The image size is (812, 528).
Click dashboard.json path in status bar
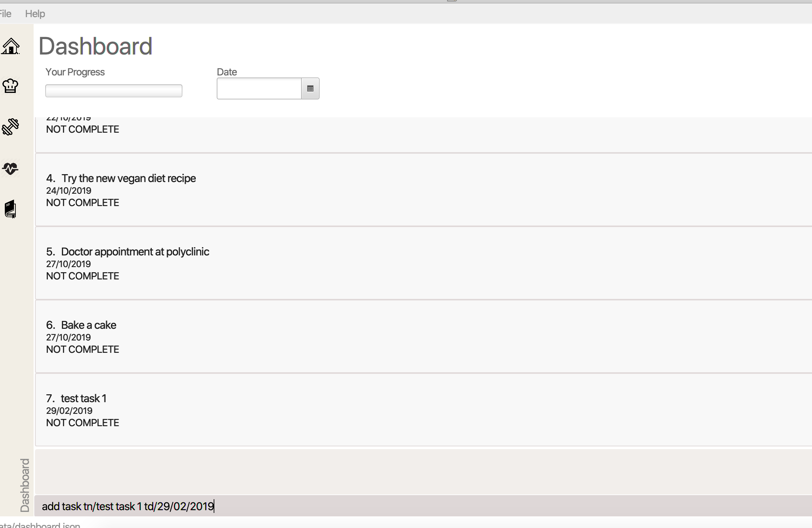tap(40, 525)
